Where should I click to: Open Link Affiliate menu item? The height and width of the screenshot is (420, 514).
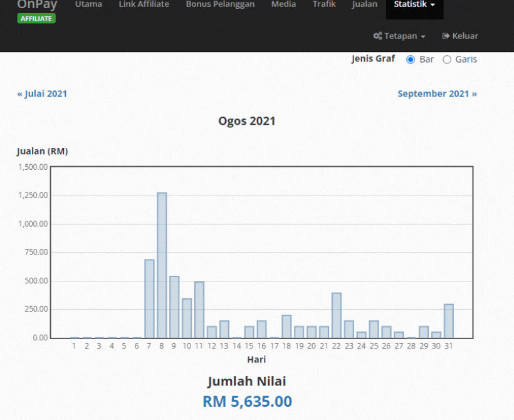coord(144,5)
